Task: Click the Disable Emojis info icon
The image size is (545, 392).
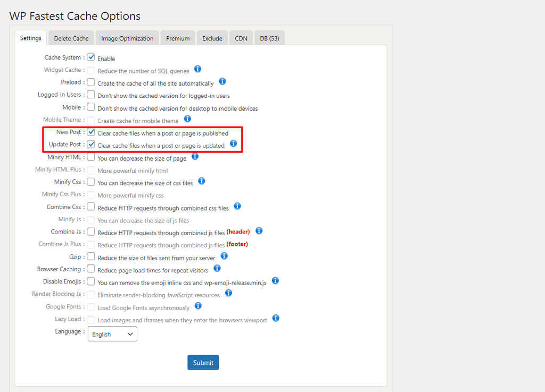Action: 275,280
